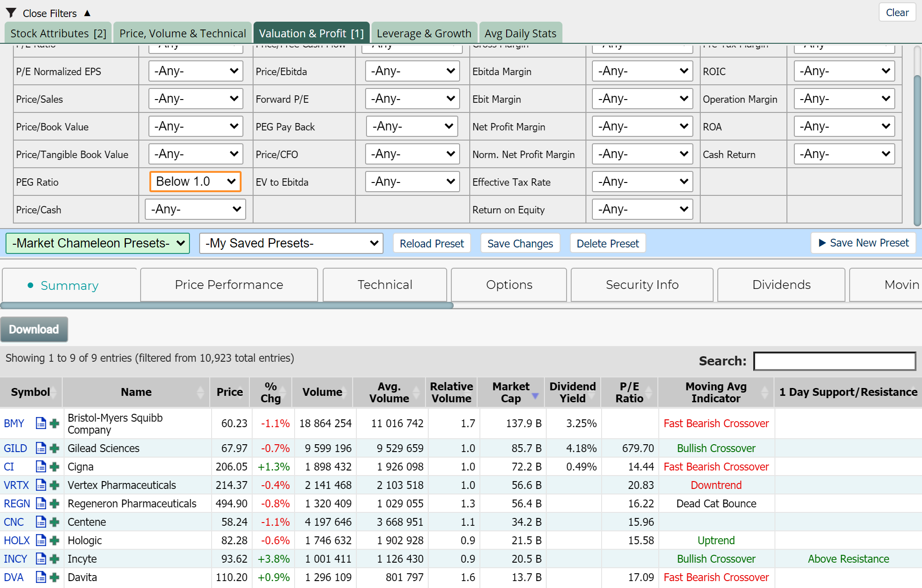Open the ROIC dropdown
Image resolution: width=922 pixels, height=588 pixels.
[844, 71]
